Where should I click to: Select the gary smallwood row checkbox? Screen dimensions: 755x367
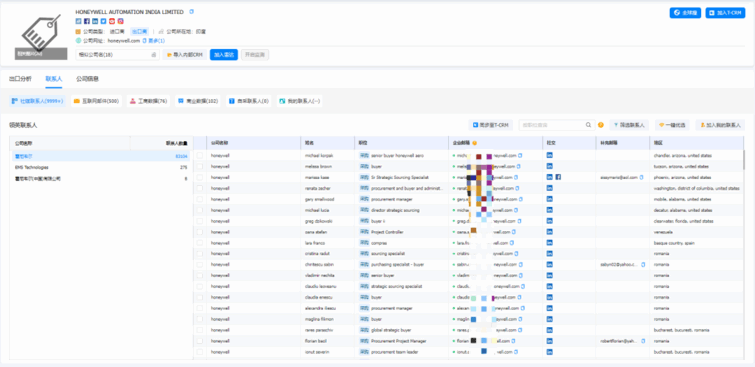click(x=200, y=199)
